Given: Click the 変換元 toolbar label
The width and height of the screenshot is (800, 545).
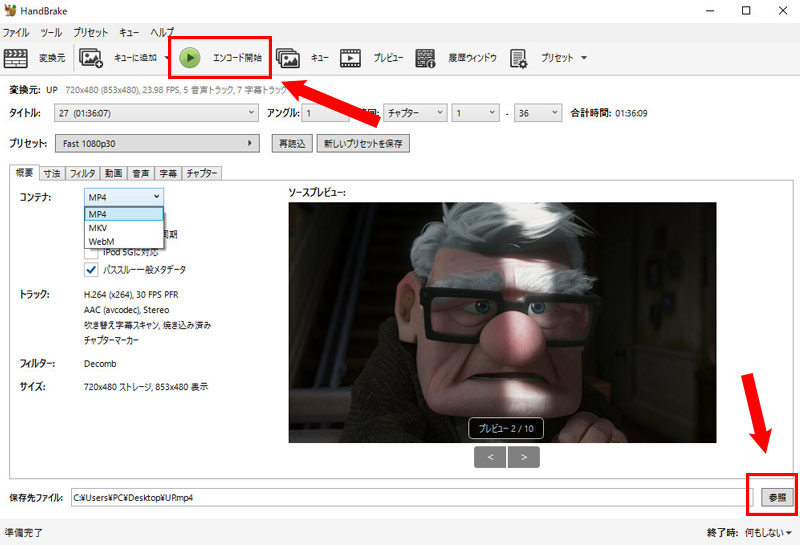Looking at the screenshot, I should (x=52, y=58).
